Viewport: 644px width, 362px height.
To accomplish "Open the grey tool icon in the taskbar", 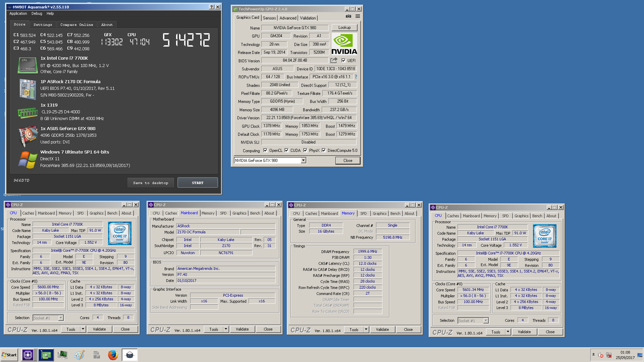I will 96,355.
